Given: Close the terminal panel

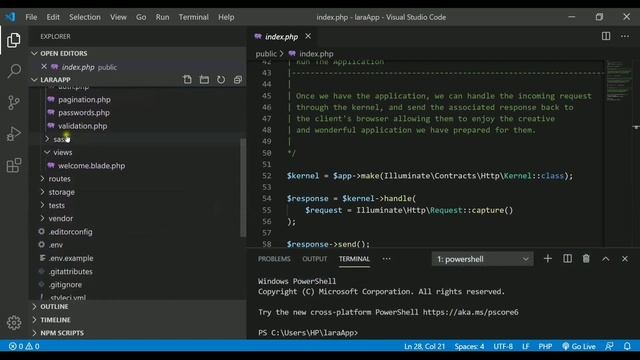Looking at the screenshot, I should point(624,259).
